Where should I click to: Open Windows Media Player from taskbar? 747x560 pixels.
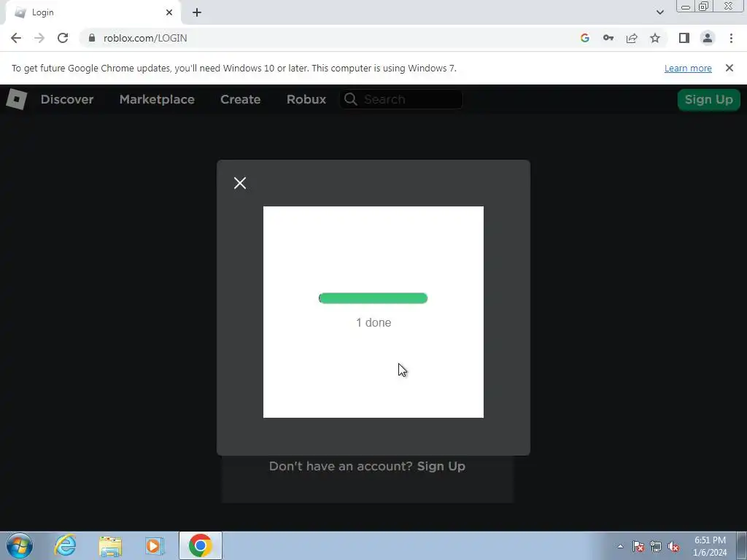pos(155,545)
